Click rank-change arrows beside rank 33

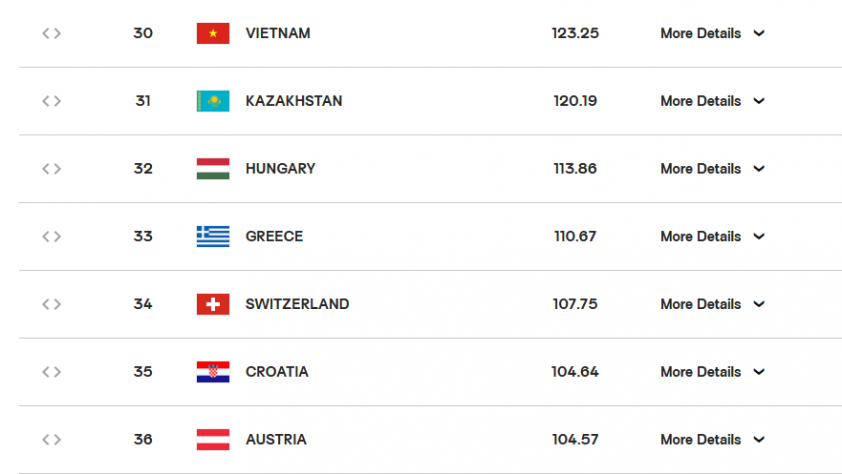click(52, 236)
